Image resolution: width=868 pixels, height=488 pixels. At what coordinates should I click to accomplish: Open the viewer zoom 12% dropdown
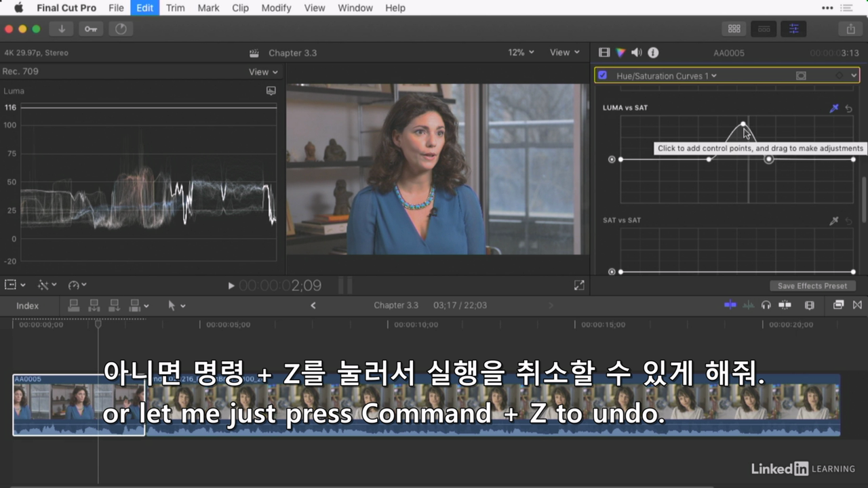click(x=521, y=52)
